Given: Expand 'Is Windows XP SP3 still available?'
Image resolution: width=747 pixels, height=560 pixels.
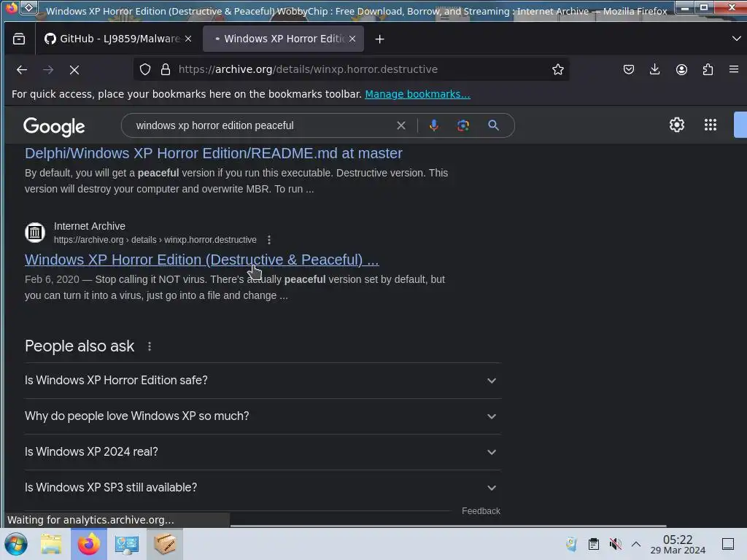Looking at the screenshot, I should pyautogui.click(x=263, y=488).
